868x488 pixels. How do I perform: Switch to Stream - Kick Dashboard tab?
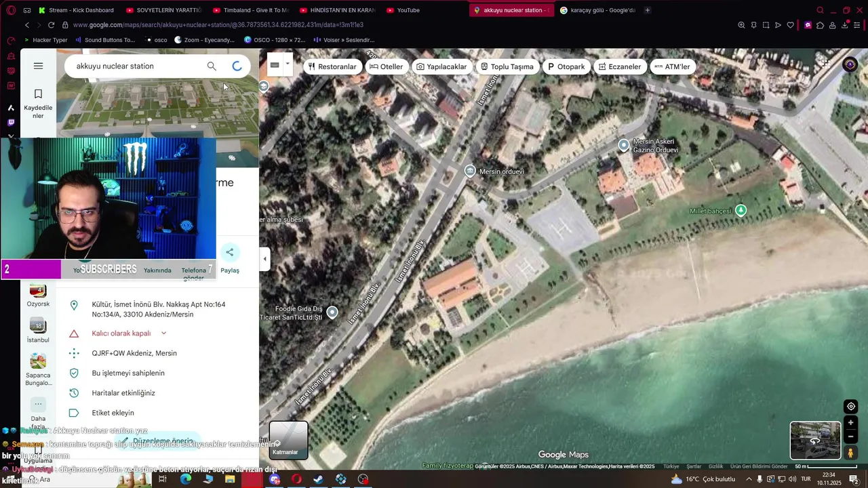pyautogui.click(x=76, y=10)
